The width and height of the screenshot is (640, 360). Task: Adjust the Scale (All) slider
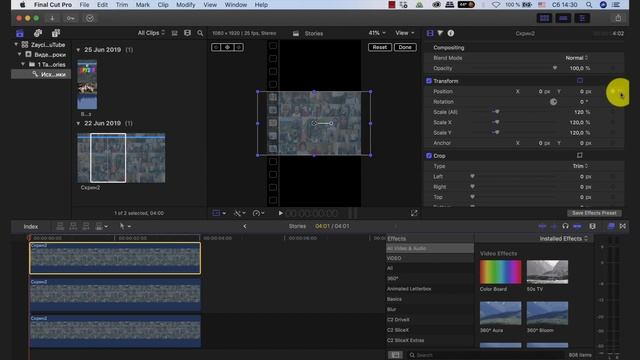coord(496,112)
